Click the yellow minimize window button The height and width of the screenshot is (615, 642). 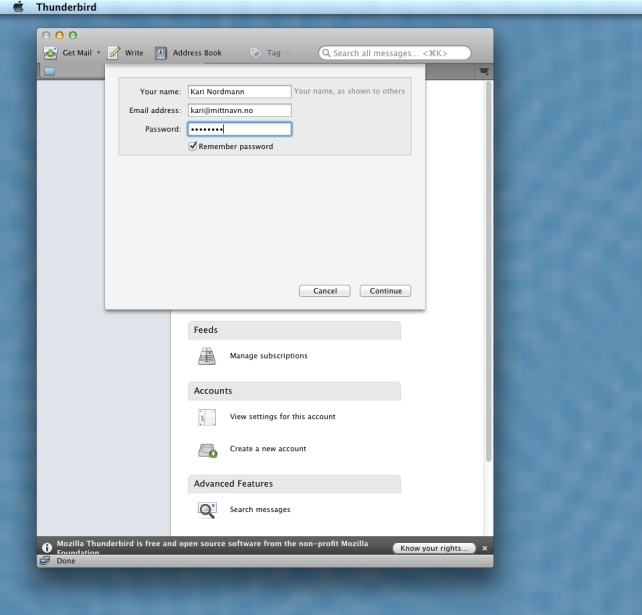tap(59, 36)
